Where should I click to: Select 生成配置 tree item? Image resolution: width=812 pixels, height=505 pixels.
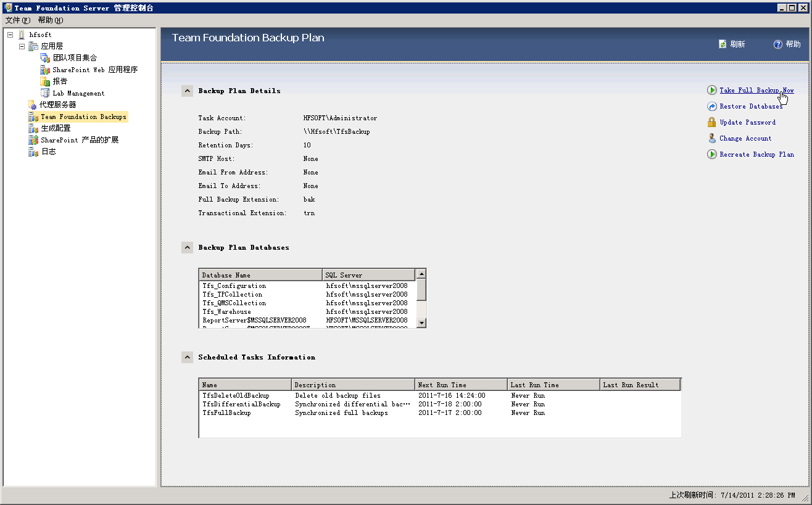coord(56,128)
